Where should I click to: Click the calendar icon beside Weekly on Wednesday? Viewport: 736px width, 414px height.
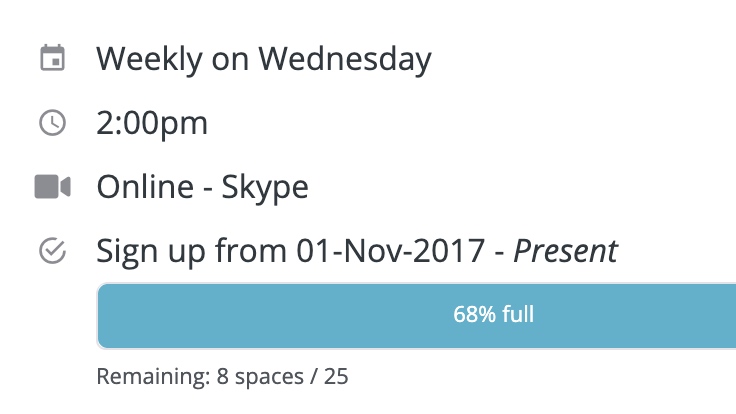pyautogui.click(x=53, y=58)
